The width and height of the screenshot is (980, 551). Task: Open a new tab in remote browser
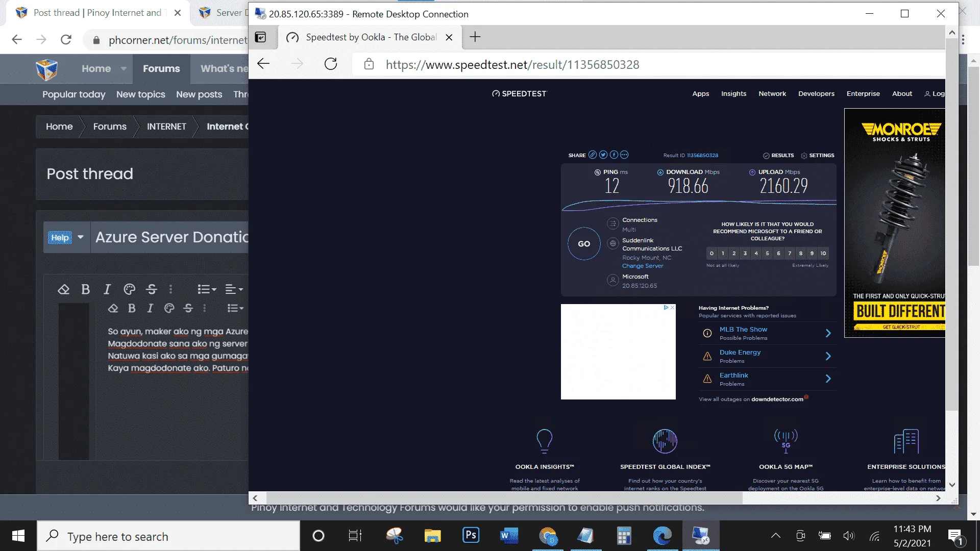[475, 37]
